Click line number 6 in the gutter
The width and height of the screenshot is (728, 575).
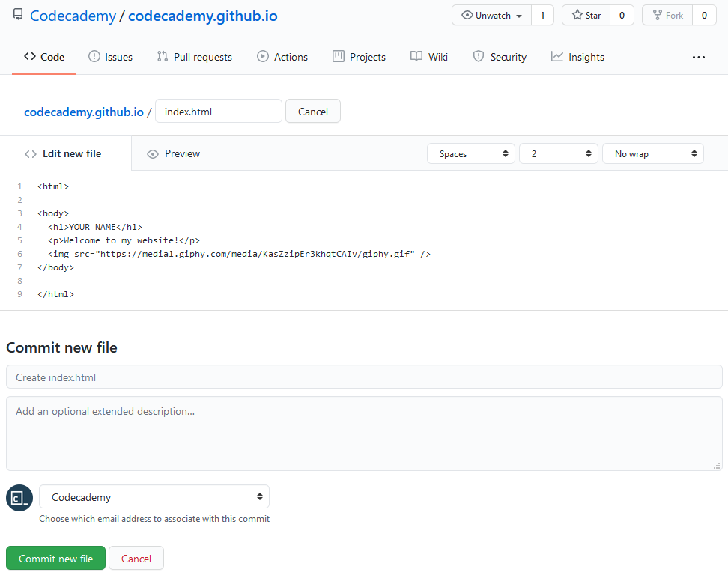(x=19, y=254)
